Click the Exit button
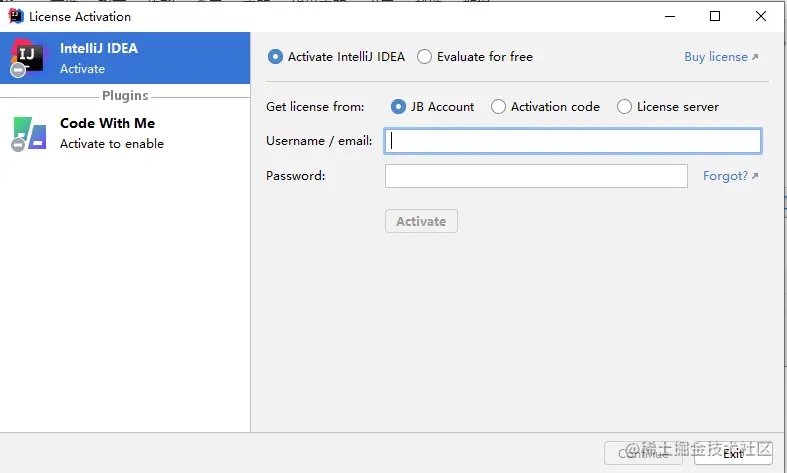The height and width of the screenshot is (473, 787). point(733,453)
